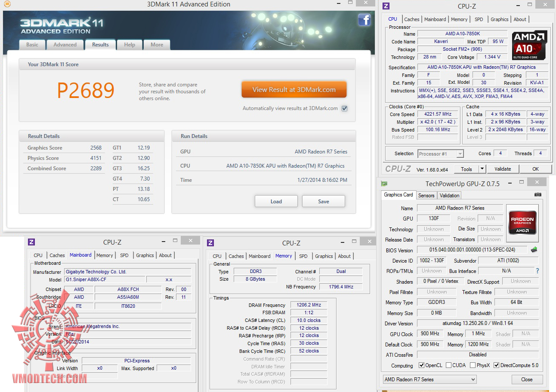The height and width of the screenshot is (392, 556).
Task: Open the Facebook icon in 3DMark 11
Action: pos(364,20)
